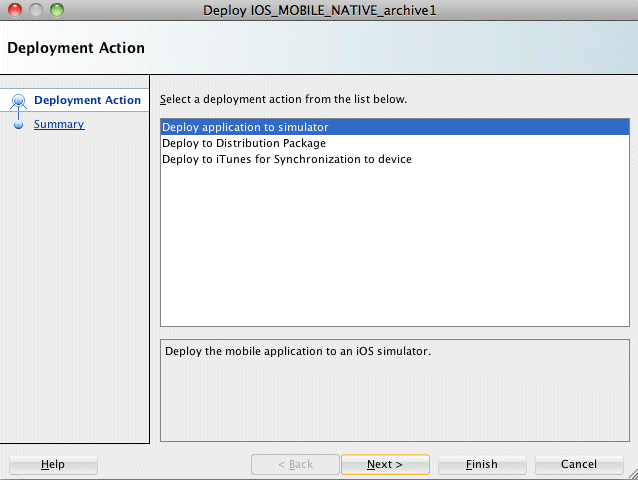Close the dialog with red window button
The image size is (638, 480).
pos(15,10)
